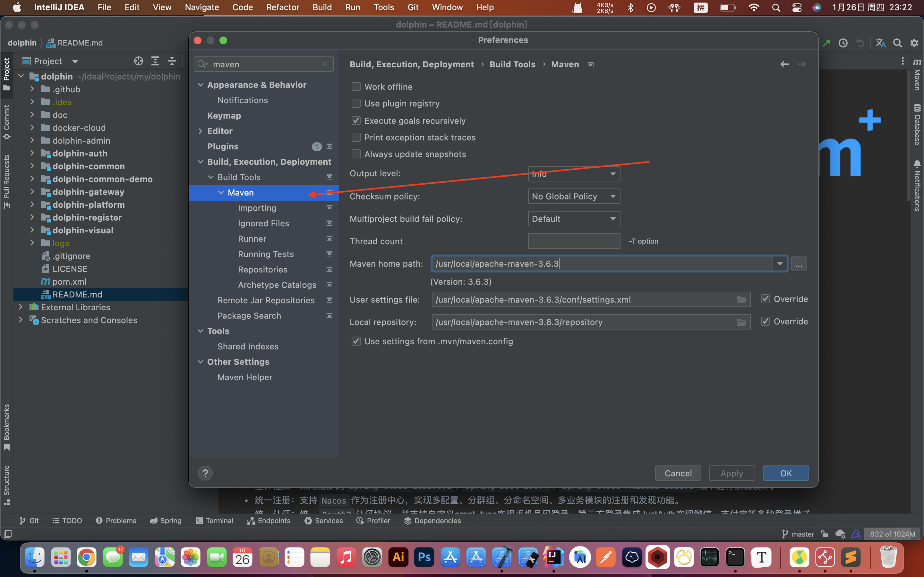This screenshot has width=924, height=577.
Task: Expand the dolphin-gateway folder
Action: pyautogui.click(x=32, y=192)
